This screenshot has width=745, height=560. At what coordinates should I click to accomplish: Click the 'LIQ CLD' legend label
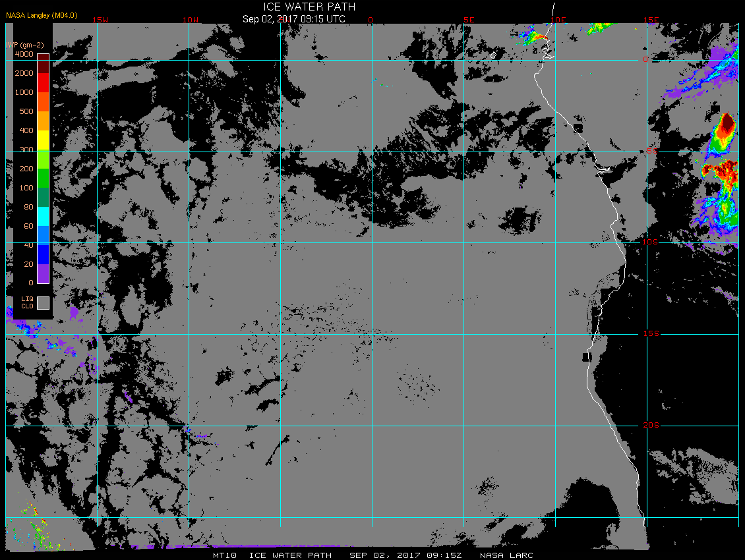pyautogui.click(x=28, y=302)
